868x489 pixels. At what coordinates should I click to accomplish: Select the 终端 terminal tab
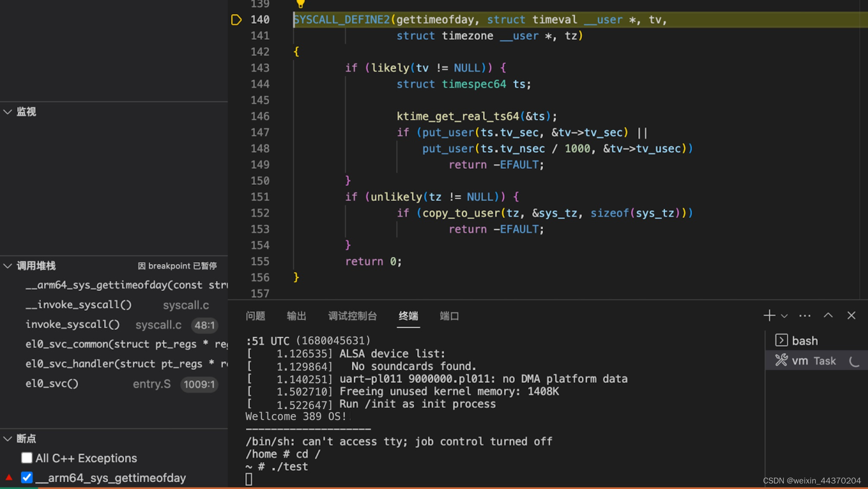pos(408,316)
